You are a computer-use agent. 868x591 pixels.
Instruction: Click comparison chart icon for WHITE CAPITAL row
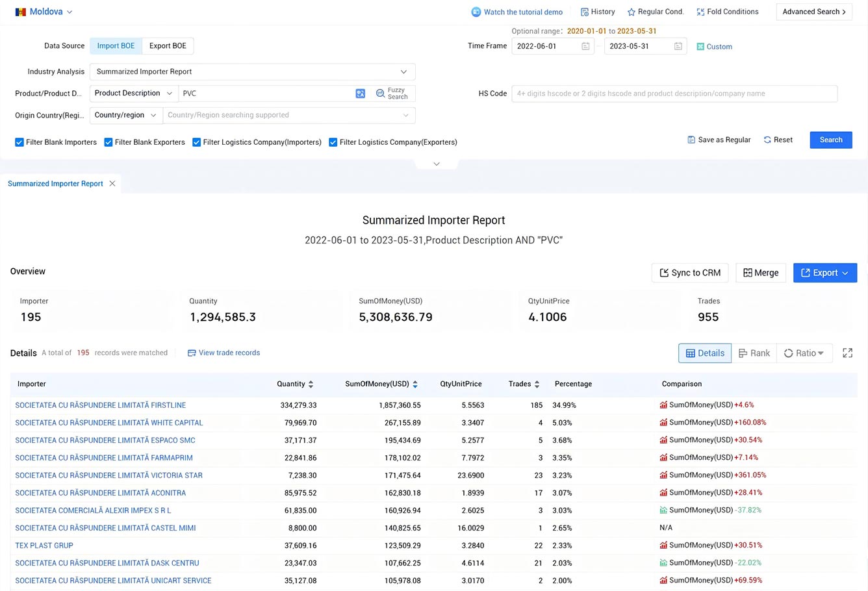click(x=663, y=422)
